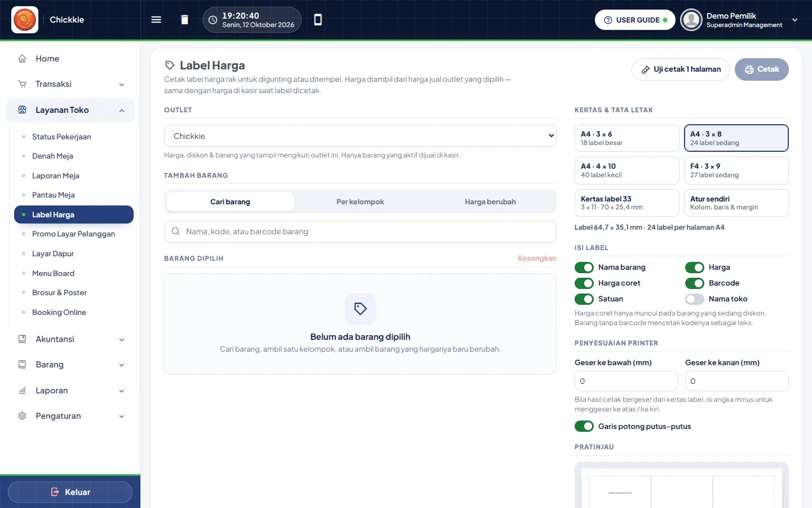Switch to the Per kelompok tab
The width and height of the screenshot is (812, 508).
point(360,202)
